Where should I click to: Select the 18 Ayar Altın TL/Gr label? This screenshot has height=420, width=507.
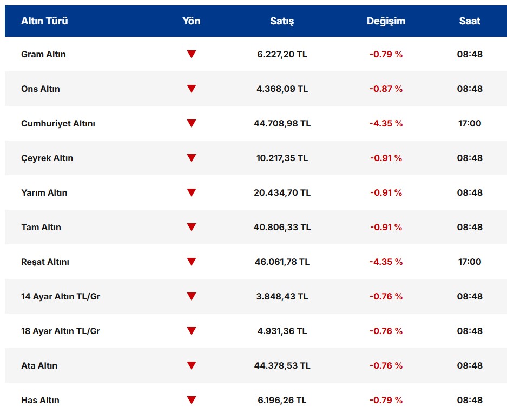click(x=61, y=331)
